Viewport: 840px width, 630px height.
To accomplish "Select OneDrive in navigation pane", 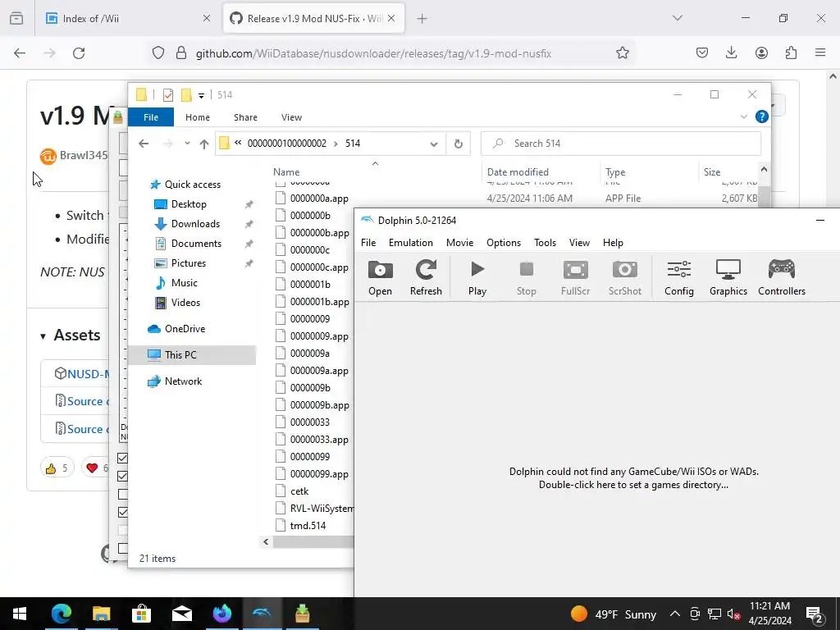I will click(185, 329).
